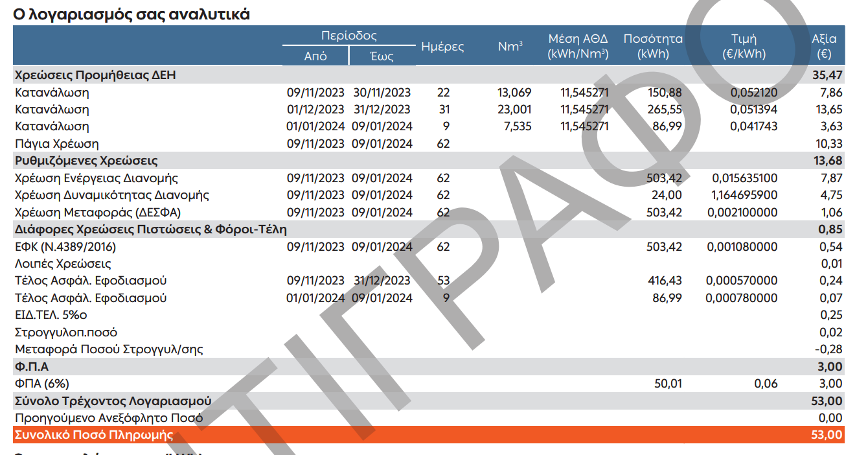Click the days value "53"

(x=443, y=281)
